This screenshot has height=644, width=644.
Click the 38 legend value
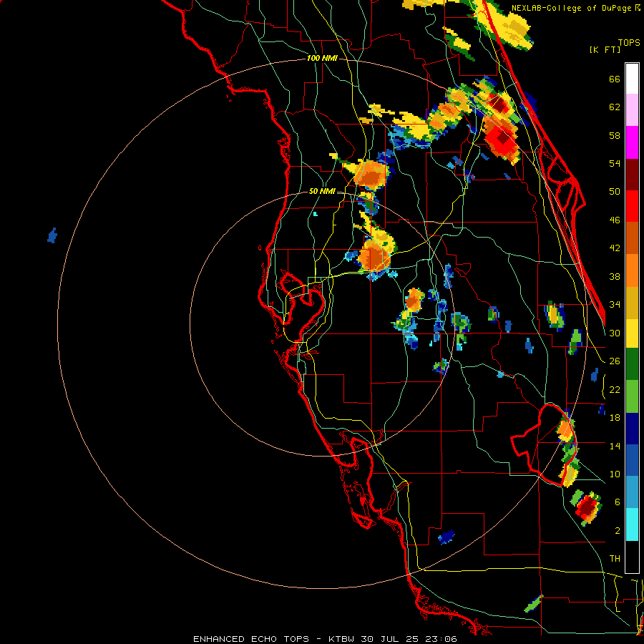(615, 276)
